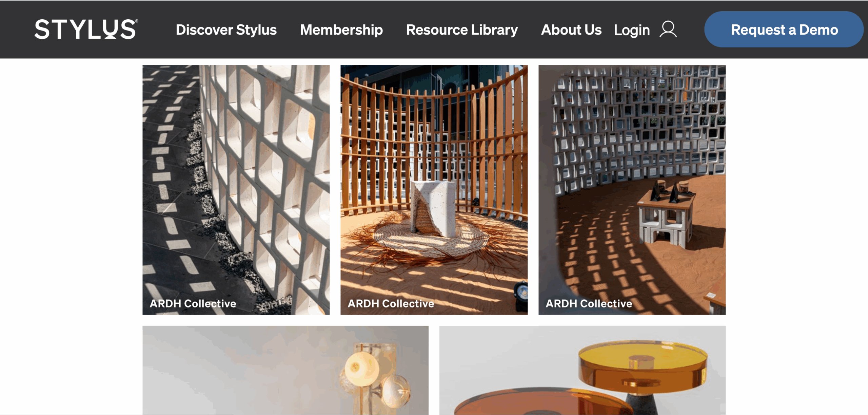Image resolution: width=868 pixels, height=415 pixels.
Task: Click the Request a Demo button
Action: click(x=784, y=30)
